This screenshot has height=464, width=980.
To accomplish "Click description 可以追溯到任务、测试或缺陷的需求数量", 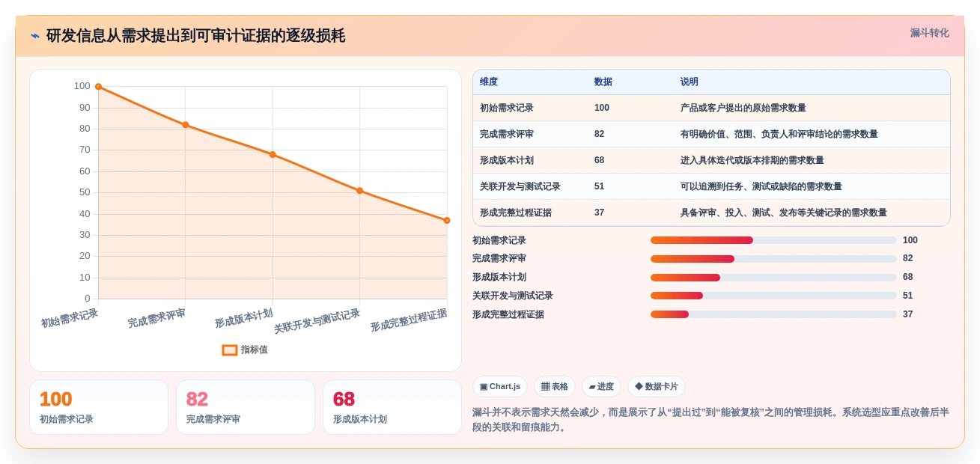I will [x=761, y=186].
